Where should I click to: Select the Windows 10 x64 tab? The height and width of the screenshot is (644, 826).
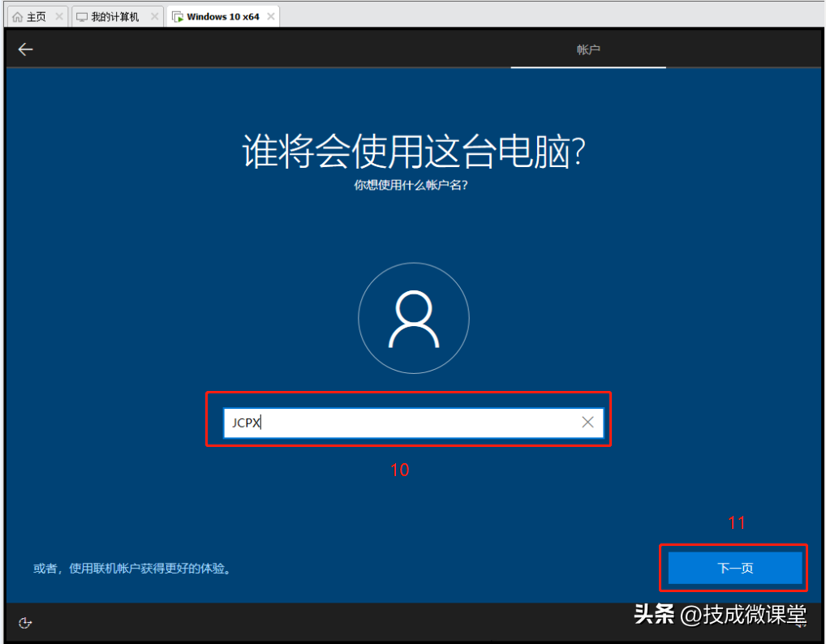coord(223,16)
